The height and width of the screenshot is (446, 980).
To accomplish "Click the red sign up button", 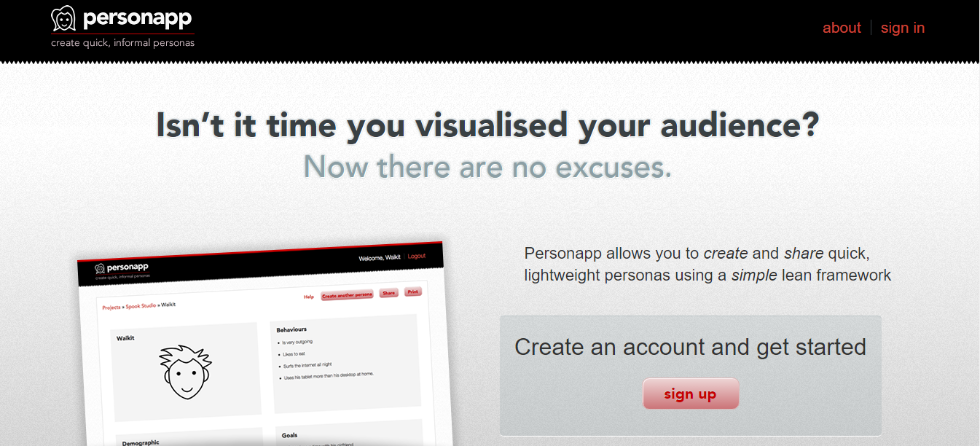I will click(691, 394).
